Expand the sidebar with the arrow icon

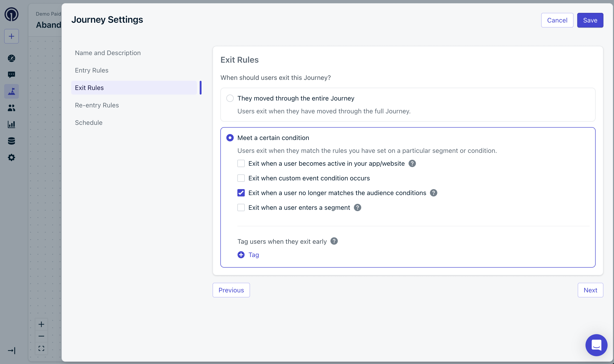(11, 350)
